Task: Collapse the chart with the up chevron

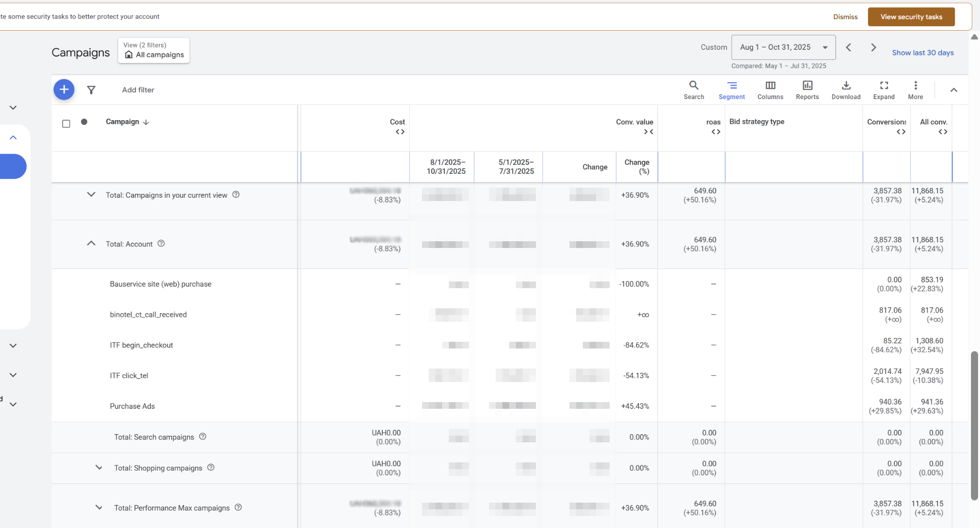Action: (x=953, y=90)
